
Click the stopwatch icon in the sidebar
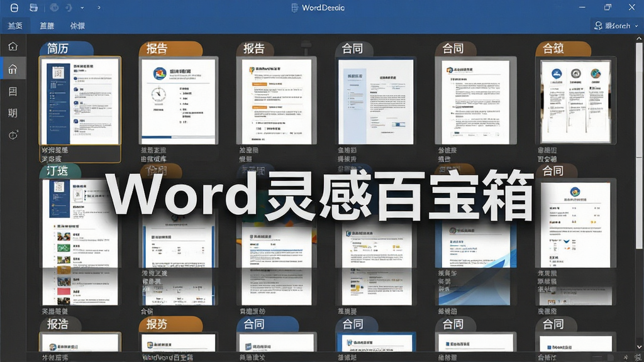[x=13, y=134]
